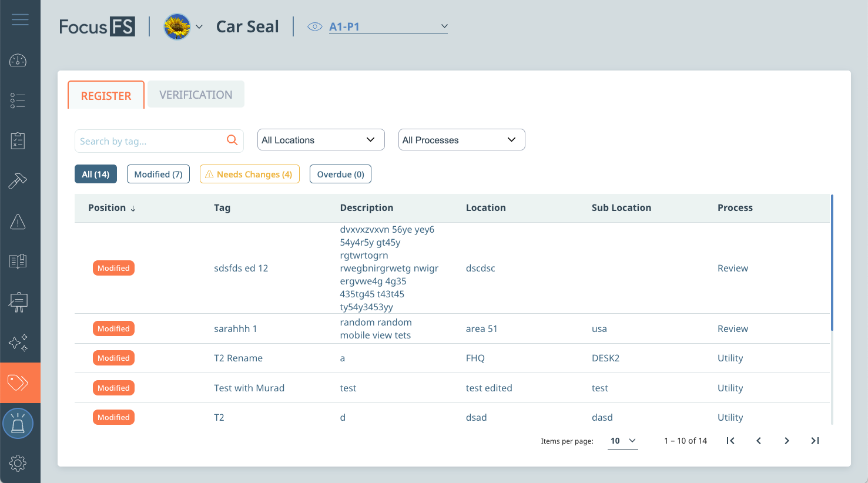Open the checklist clipboard sidebar icon

(x=18, y=141)
